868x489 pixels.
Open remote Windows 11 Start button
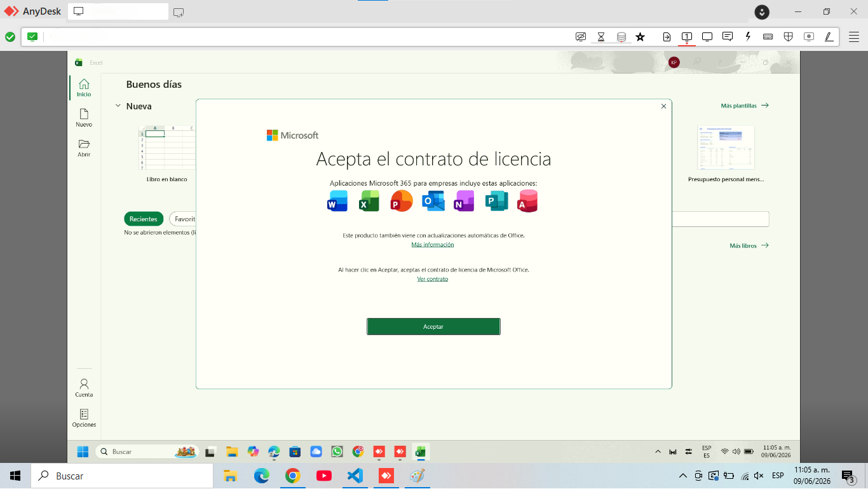click(x=83, y=451)
